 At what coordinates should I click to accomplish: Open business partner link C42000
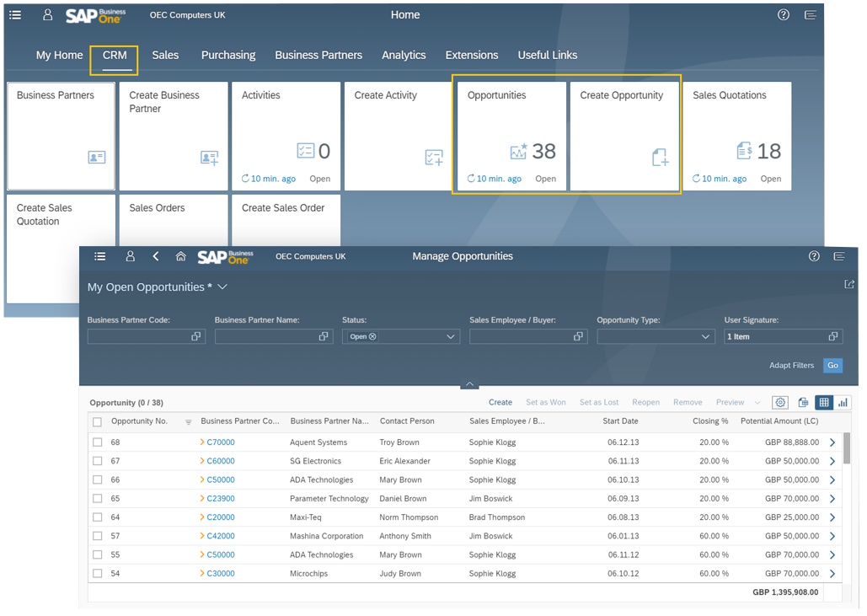pyautogui.click(x=221, y=537)
